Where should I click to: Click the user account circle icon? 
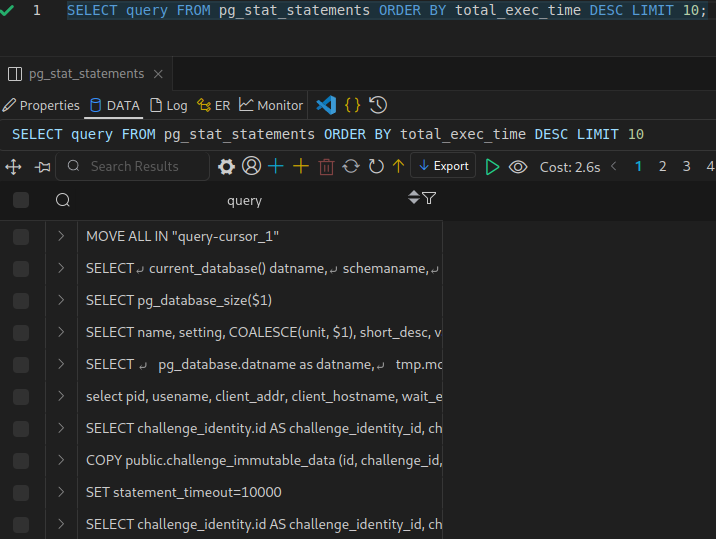point(252,166)
